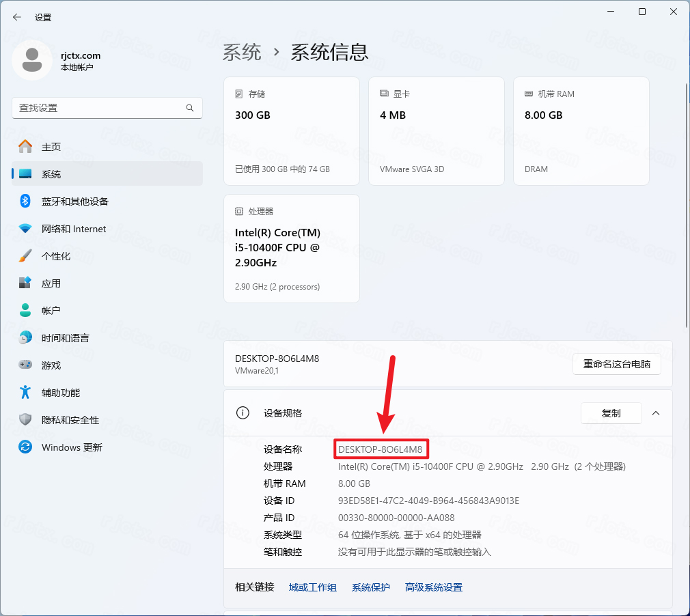The width and height of the screenshot is (690, 616).
Task: Open 网络和 Internet settings
Action: (107, 228)
